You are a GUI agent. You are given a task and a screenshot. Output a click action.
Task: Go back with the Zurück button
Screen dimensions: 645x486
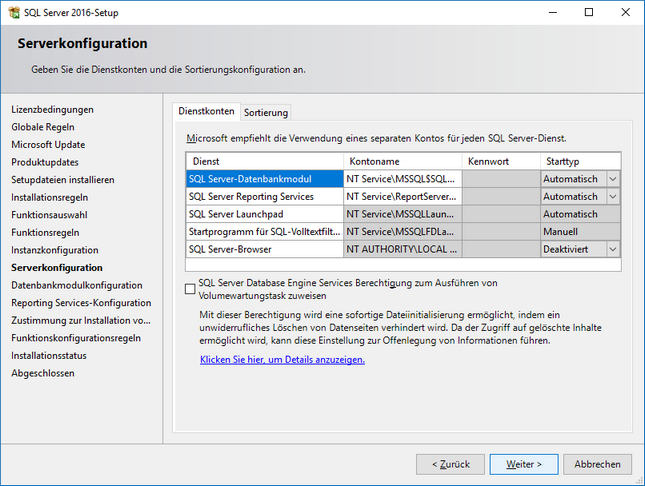450,464
